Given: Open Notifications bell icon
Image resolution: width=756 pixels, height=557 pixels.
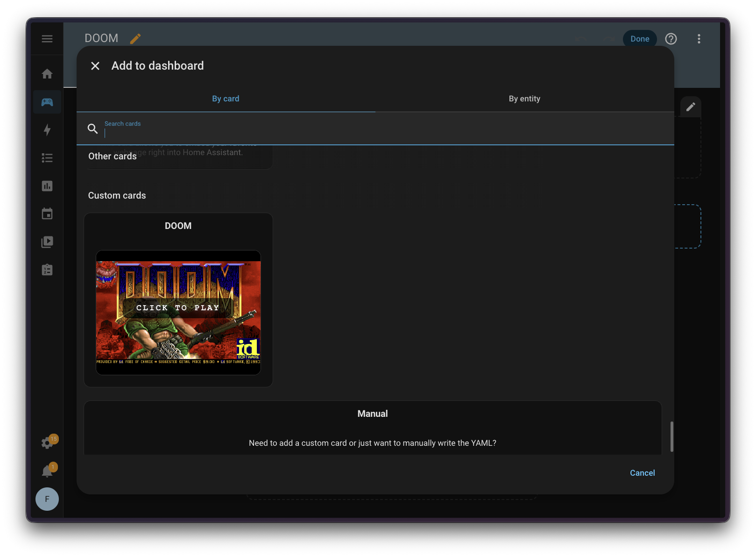Looking at the screenshot, I should point(47,471).
